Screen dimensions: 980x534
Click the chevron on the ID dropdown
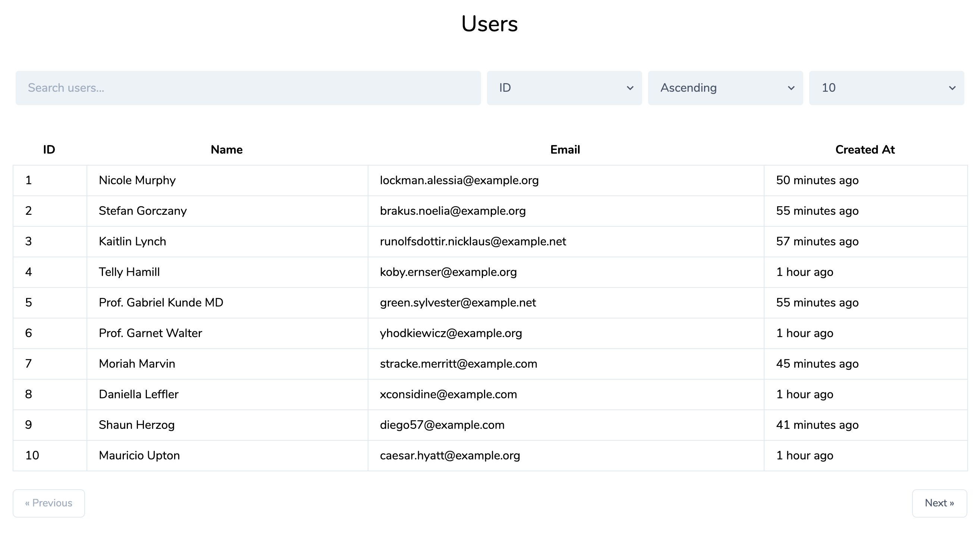point(630,88)
